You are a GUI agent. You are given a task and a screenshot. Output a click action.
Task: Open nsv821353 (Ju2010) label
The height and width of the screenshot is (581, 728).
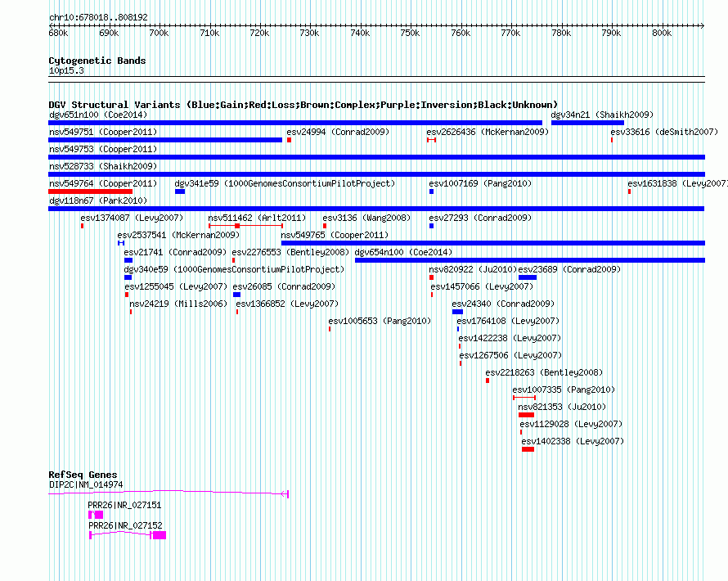[x=562, y=407]
